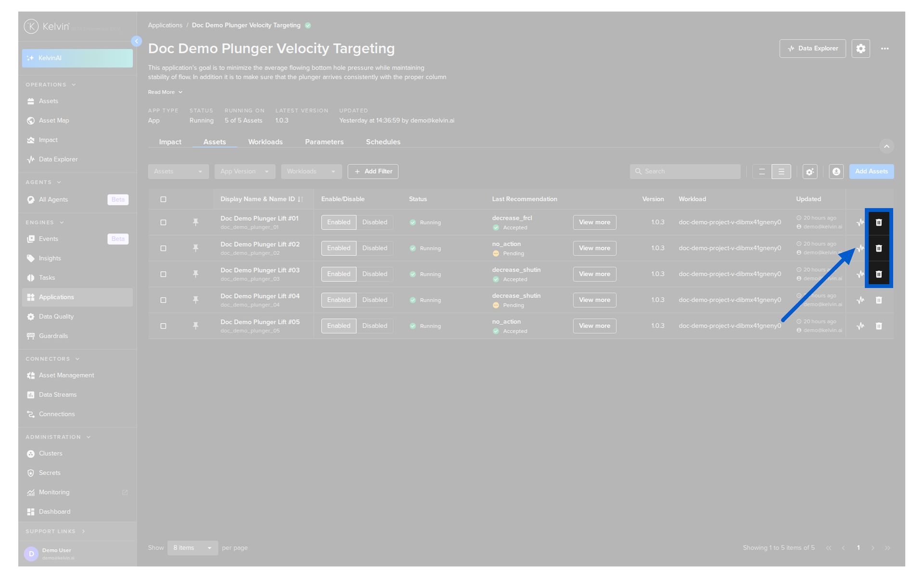Tick checkbox for Plunger Lift #04

[163, 300]
